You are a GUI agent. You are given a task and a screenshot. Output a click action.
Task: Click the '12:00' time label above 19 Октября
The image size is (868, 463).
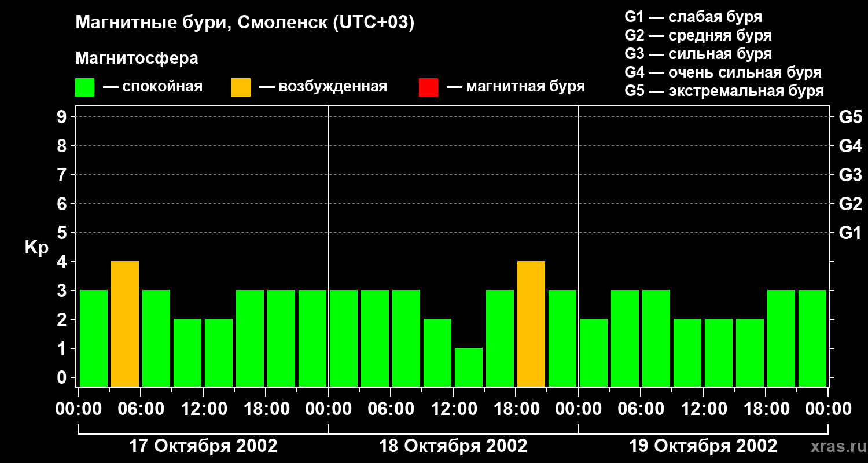(703, 409)
